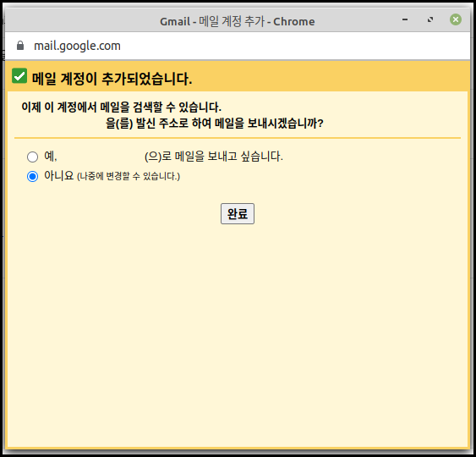Close the popup with the green X
Image resolution: width=476 pixels, height=457 pixels.
pyautogui.click(x=456, y=19)
